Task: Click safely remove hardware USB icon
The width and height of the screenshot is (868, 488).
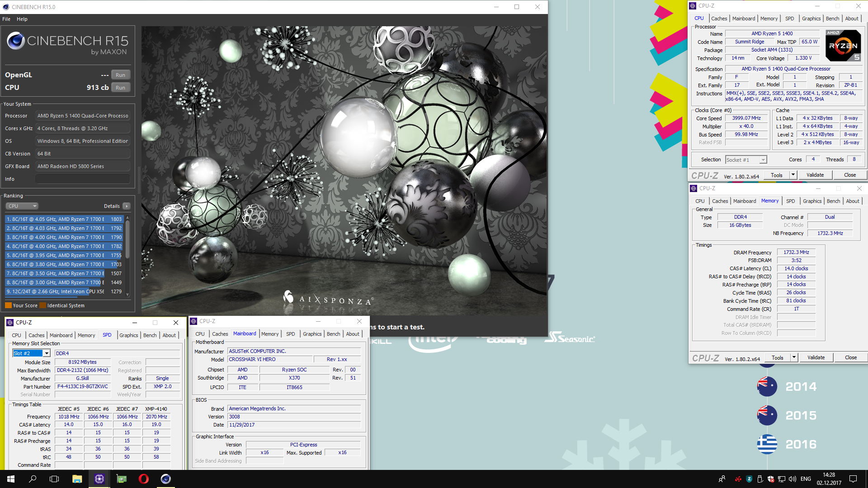Action: tap(760, 479)
